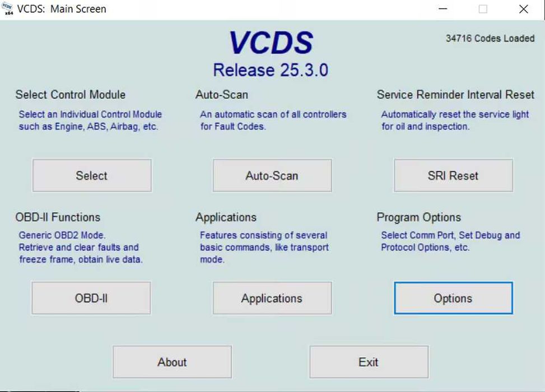Open the Select control module button

tap(92, 175)
